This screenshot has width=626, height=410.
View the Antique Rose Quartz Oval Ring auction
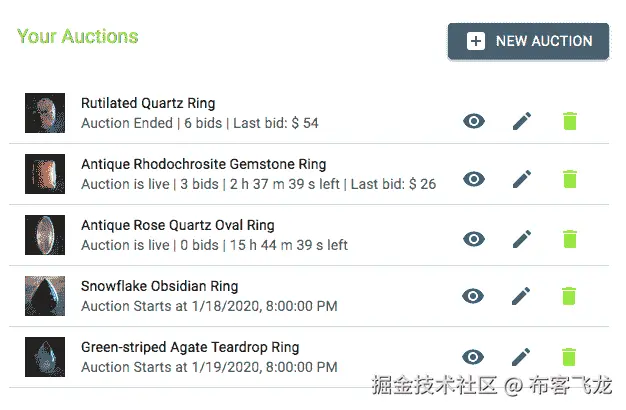pyautogui.click(x=474, y=239)
